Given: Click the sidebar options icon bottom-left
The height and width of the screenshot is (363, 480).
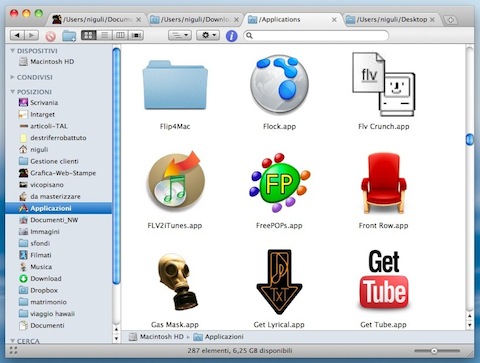Looking at the screenshot, I should [13, 351].
